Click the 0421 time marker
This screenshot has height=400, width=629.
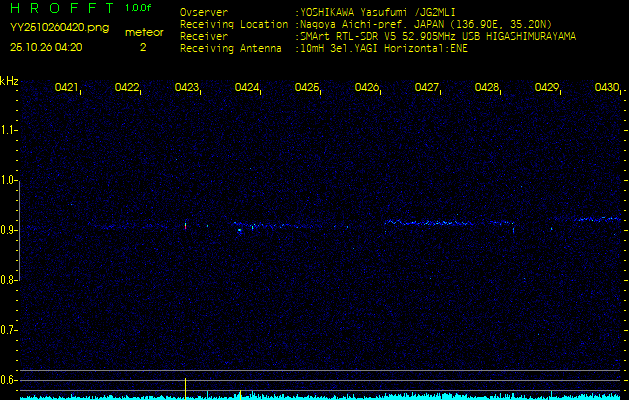67,88
